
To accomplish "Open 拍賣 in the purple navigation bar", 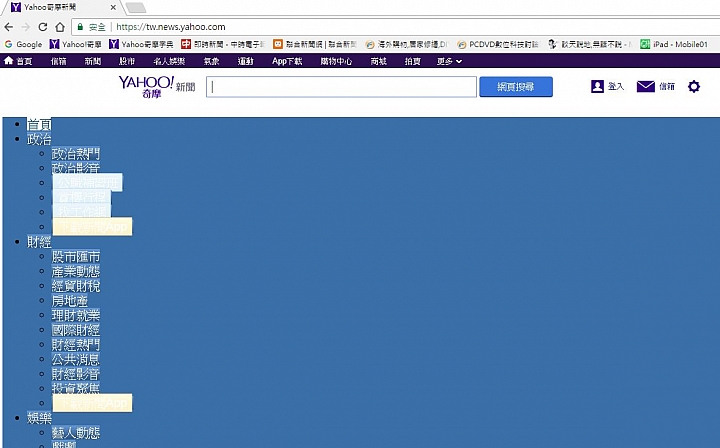I will 413,61.
